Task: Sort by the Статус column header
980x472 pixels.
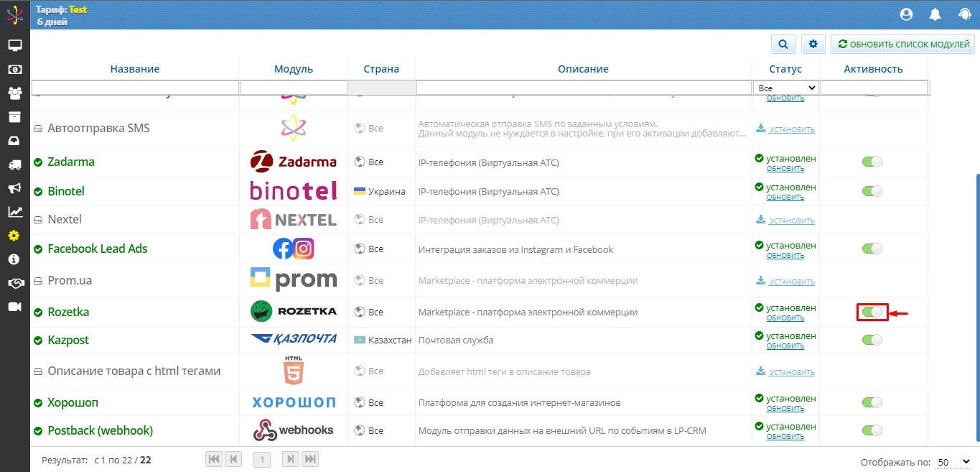Action: [x=785, y=69]
